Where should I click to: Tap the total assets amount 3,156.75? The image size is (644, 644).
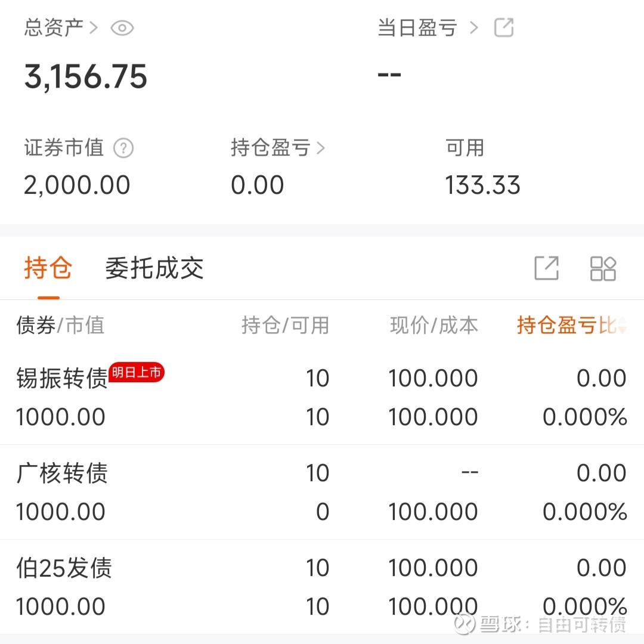[86, 77]
